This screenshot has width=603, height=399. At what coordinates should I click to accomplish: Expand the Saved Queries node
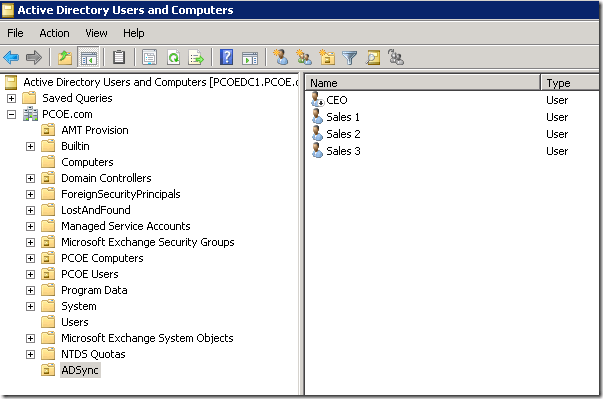(12, 98)
